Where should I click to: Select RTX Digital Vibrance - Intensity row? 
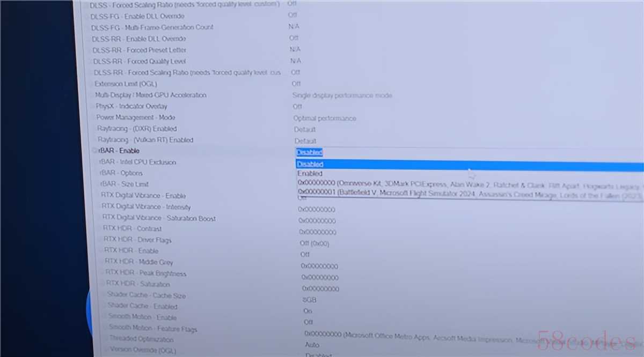pyautogui.click(x=147, y=207)
